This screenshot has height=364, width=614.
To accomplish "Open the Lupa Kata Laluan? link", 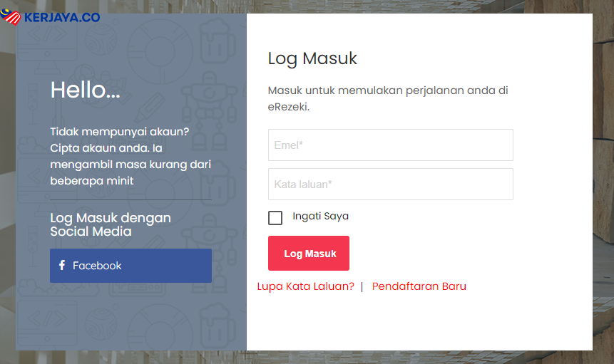I will [305, 286].
